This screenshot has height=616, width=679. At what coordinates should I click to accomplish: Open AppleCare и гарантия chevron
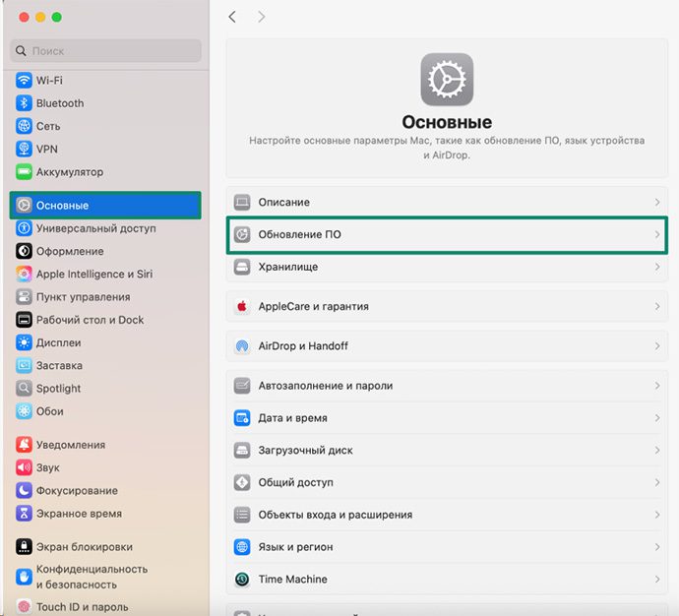coord(657,306)
